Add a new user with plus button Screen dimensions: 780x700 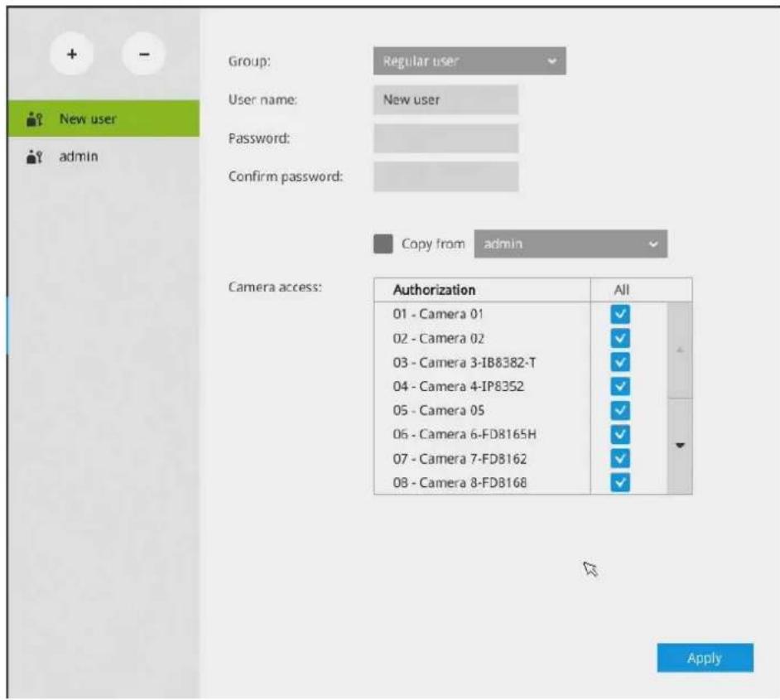pyautogui.click(x=72, y=54)
